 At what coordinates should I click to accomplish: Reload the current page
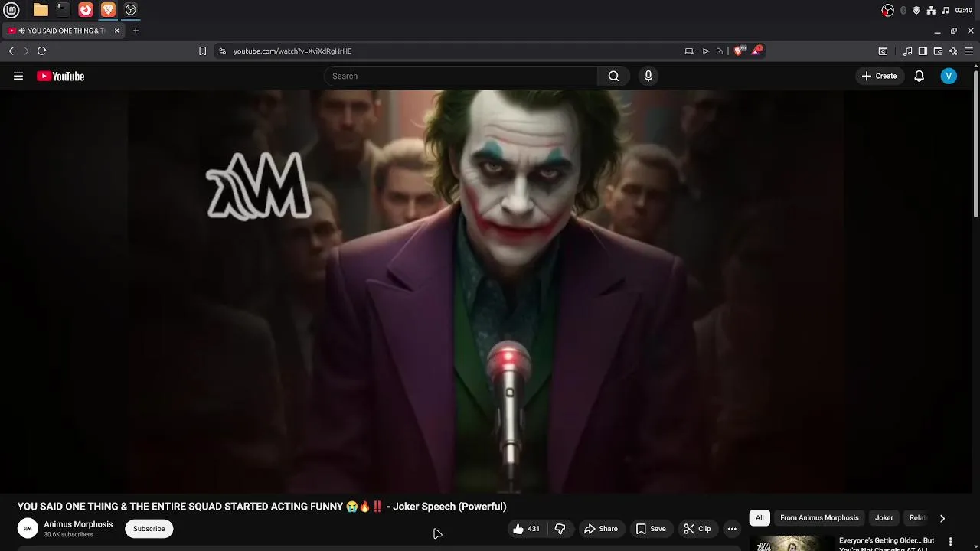coord(41,51)
